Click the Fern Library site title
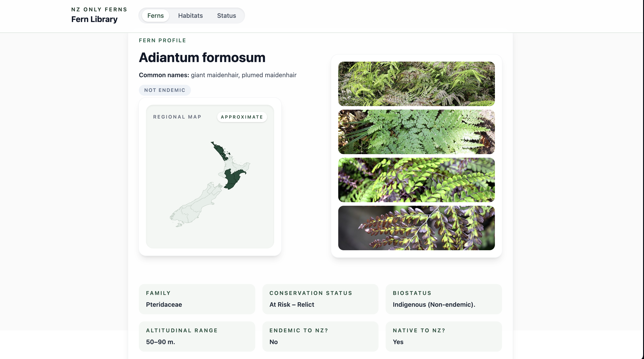The image size is (644, 359). click(x=94, y=19)
